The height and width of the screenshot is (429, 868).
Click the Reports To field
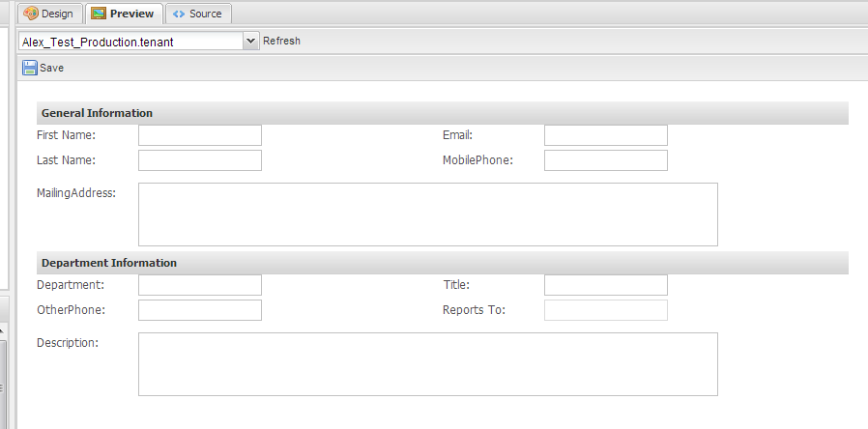pos(606,310)
